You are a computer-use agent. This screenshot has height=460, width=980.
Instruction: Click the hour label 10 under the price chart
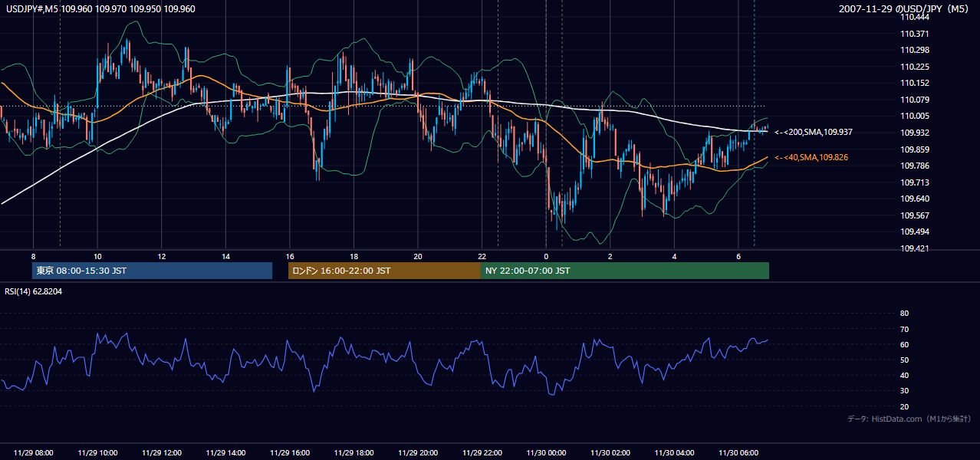click(x=97, y=256)
